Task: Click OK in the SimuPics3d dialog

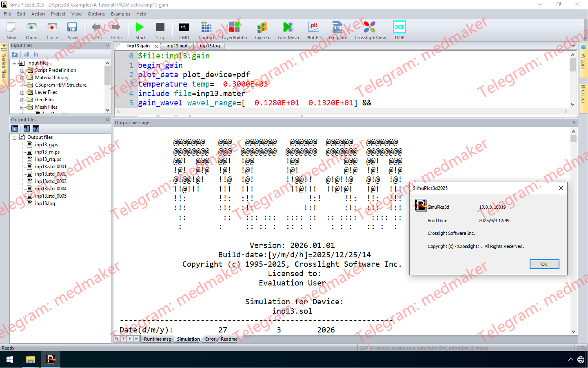Action: click(x=544, y=264)
